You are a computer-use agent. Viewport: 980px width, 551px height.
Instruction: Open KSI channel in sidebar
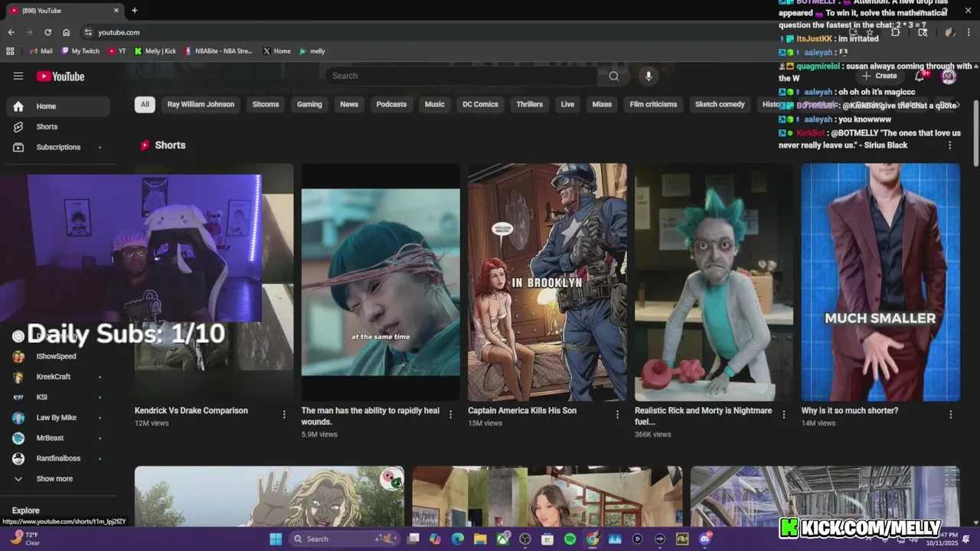(x=57, y=397)
